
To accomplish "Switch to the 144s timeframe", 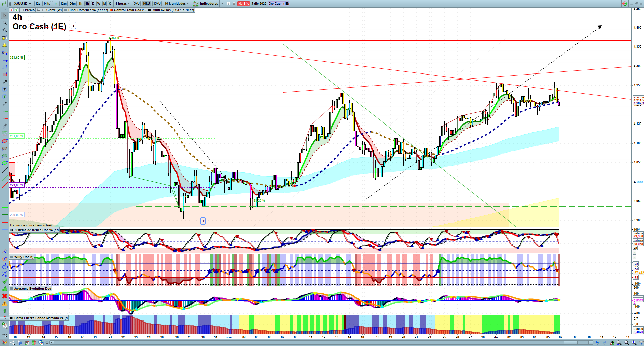I will click(x=47, y=4).
